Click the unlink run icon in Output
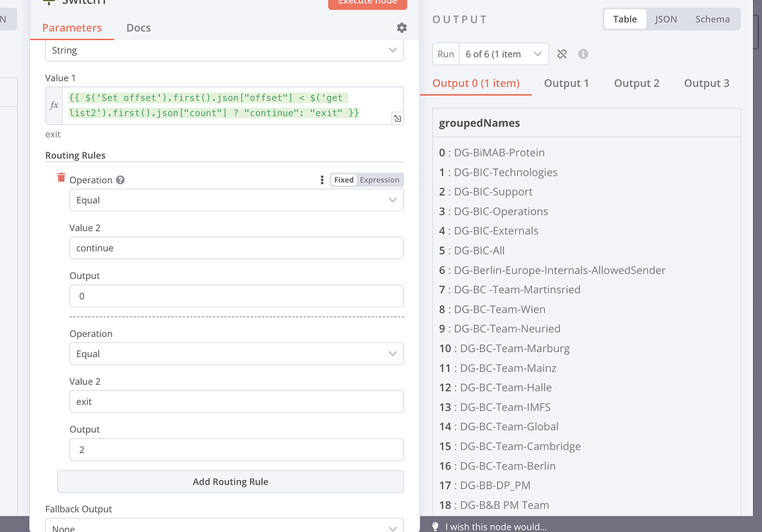Viewport: 762px width, 532px height. pos(562,54)
